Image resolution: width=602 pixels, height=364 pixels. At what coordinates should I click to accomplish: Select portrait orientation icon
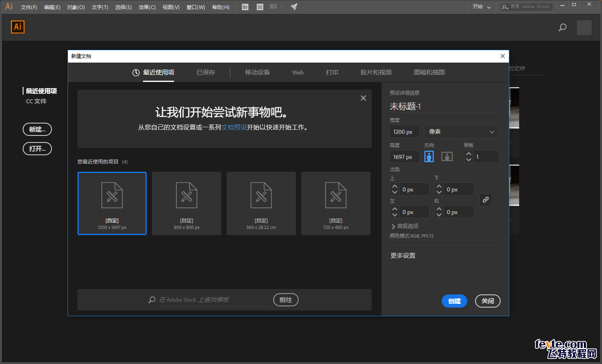coord(429,156)
